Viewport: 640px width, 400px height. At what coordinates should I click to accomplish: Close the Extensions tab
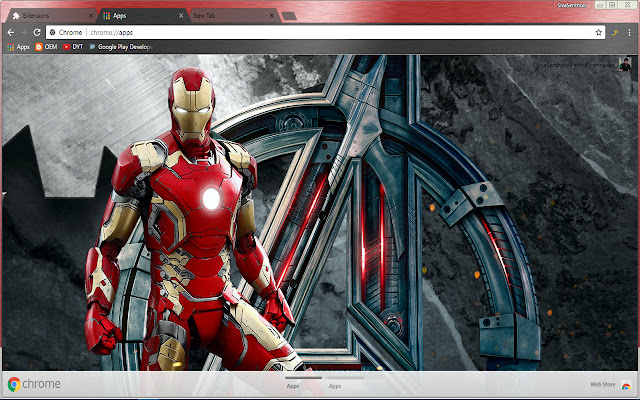[x=91, y=16]
